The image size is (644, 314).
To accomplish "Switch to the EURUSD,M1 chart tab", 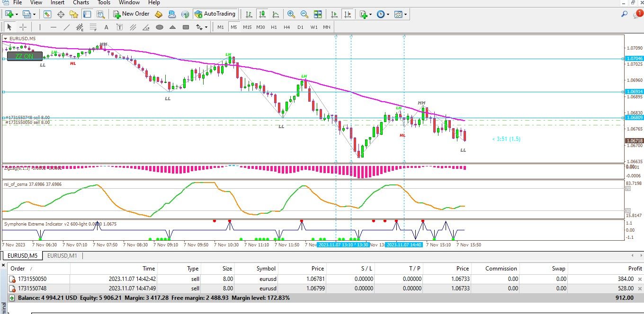I will (x=62, y=256).
